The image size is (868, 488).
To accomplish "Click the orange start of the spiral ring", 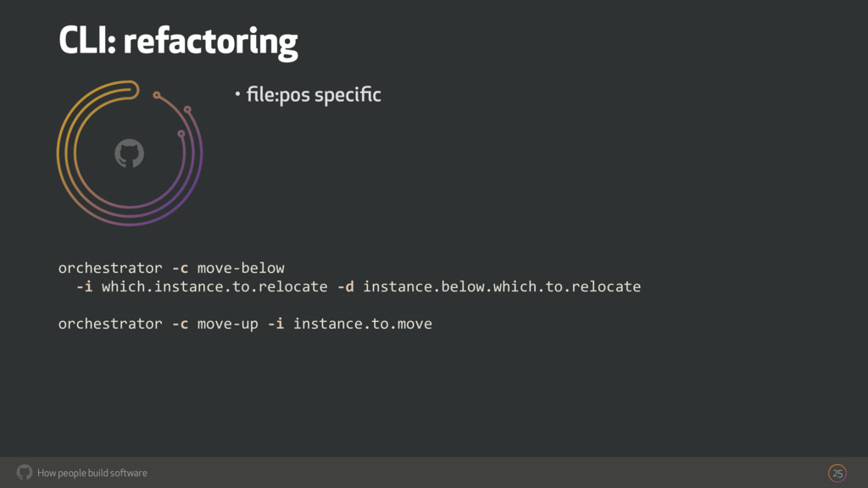I will pyautogui.click(x=131, y=85).
